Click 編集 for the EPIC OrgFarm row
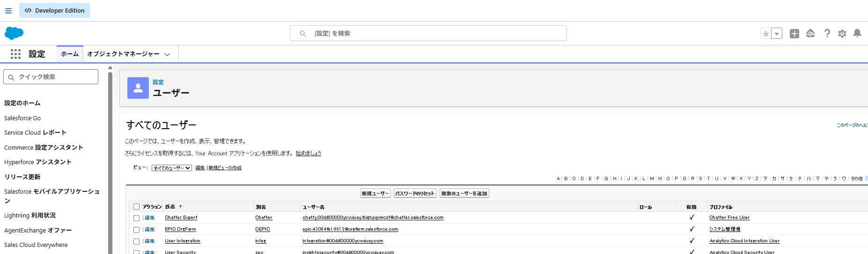Image resolution: width=868 pixels, height=254 pixels. (x=149, y=229)
